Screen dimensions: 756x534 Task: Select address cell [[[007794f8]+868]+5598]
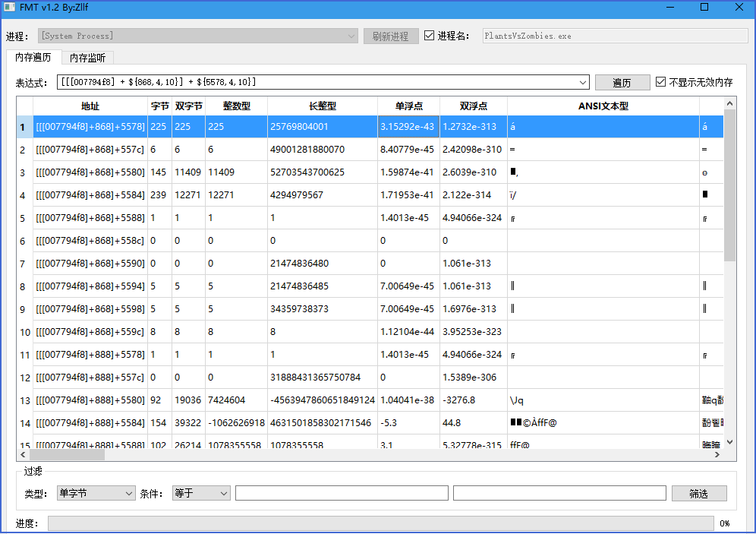point(90,308)
